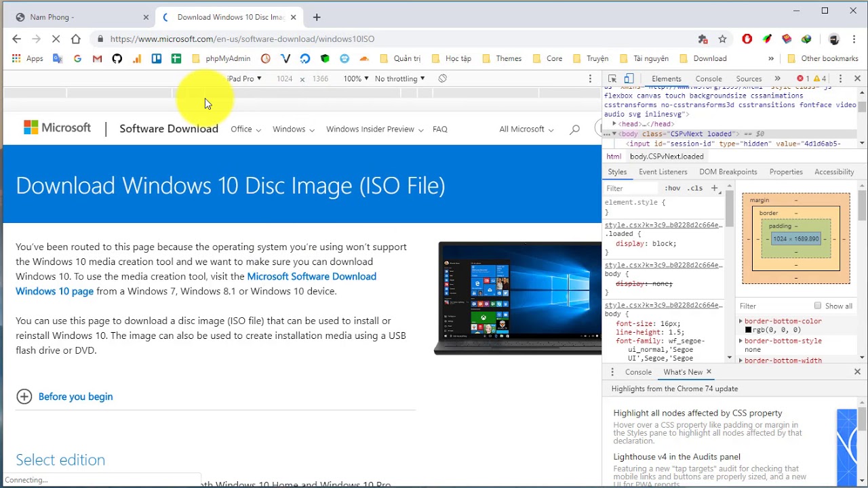The width and height of the screenshot is (868, 488).
Task: Open the iPad Pro device dropdown
Action: click(244, 79)
